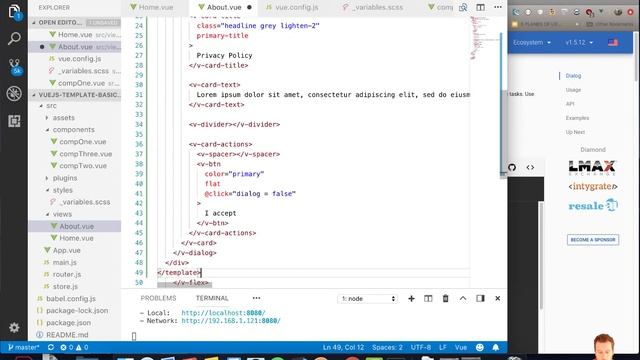
Task: Open the Ecosystem dropdown in browser
Action: pyautogui.click(x=532, y=42)
